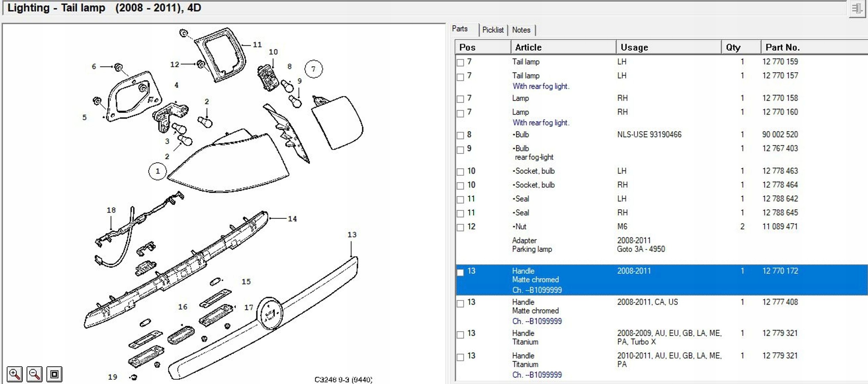Zoom out of the parts diagram
Image resolution: width=868 pixels, height=384 pixels.
[x=34, y=374]
